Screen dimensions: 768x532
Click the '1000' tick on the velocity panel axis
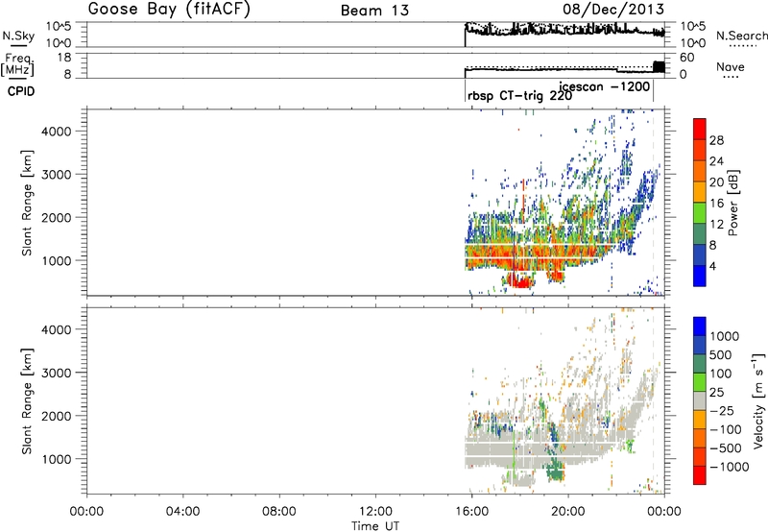57,459
